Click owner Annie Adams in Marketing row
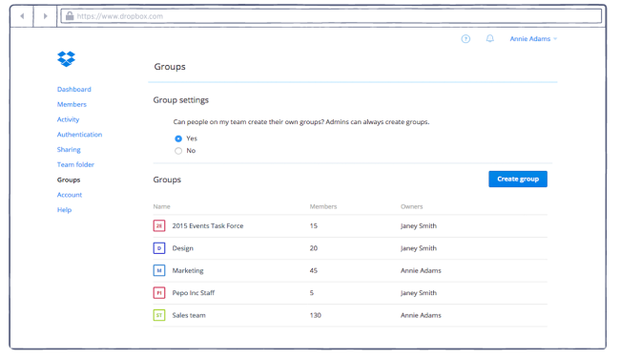620x360 pixels. tap(421, 271)
